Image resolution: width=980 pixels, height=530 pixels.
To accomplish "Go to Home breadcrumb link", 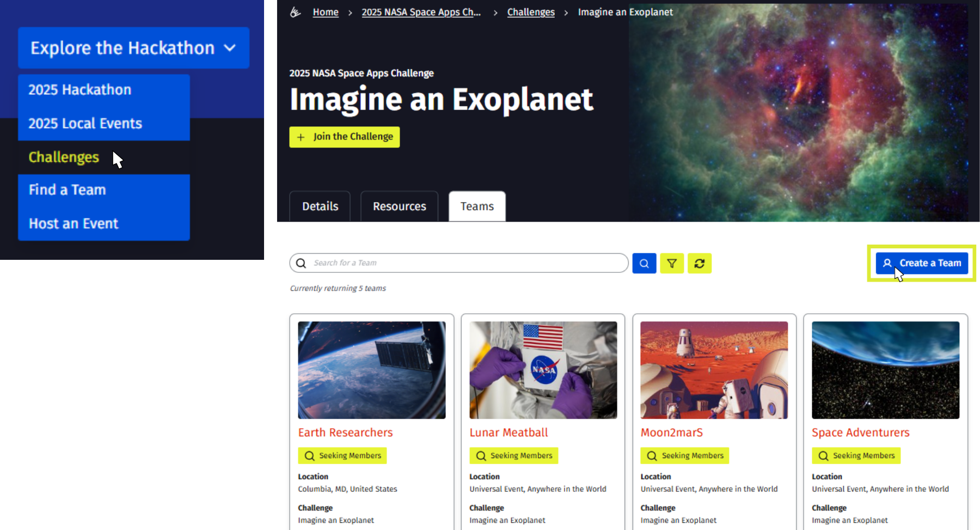I will pyautogui.click(x=326, y=12).
